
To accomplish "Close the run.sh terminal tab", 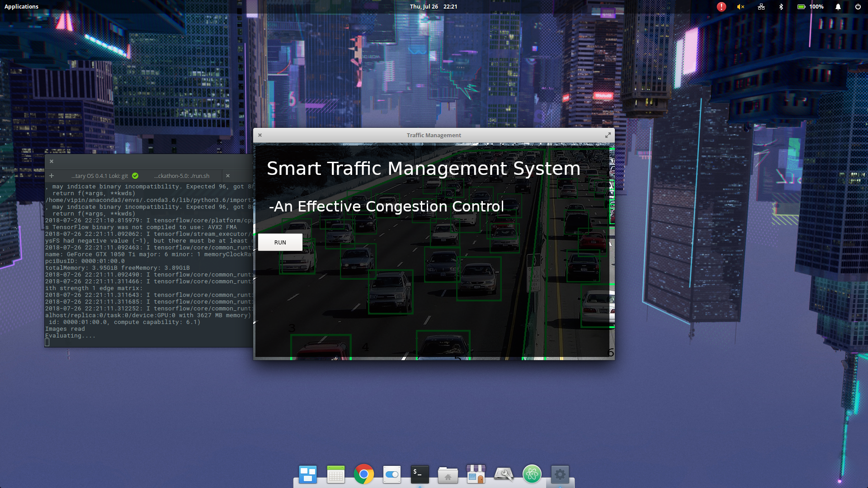I will click(228, 176).
